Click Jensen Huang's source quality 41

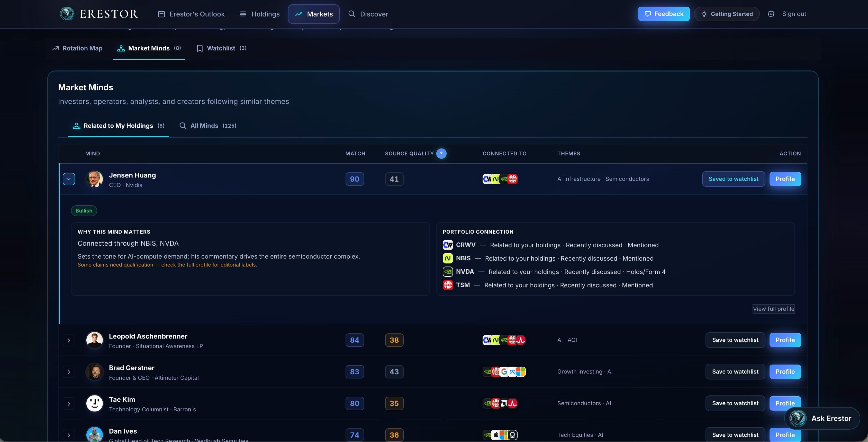click(x=394, y=179)
